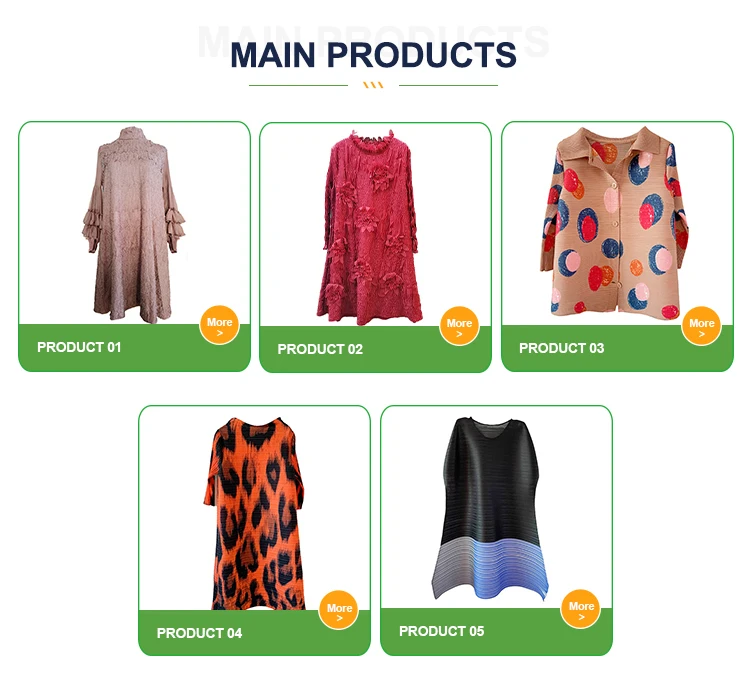
Task: Open the orange leopard print dress image
Action: 254,513
